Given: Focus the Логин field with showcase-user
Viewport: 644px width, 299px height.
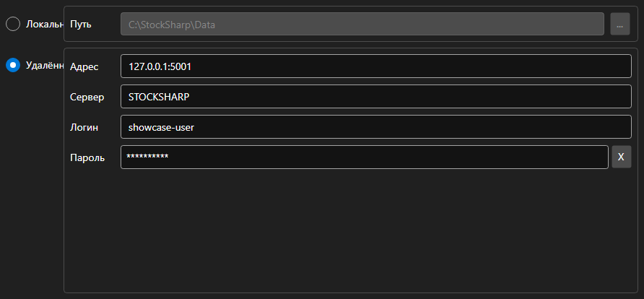Looking at the screenshot, I should point(376,127).
